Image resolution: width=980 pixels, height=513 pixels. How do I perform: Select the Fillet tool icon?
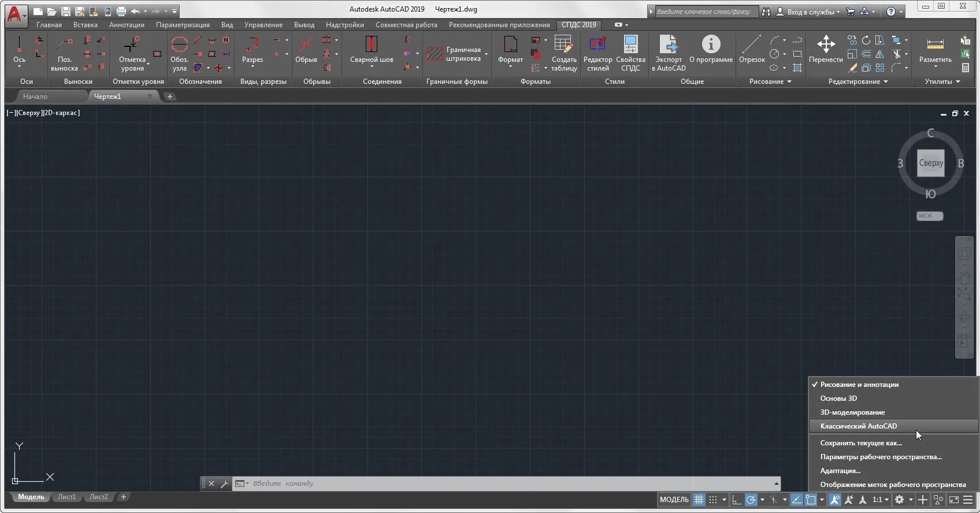(x=896, y=68)
